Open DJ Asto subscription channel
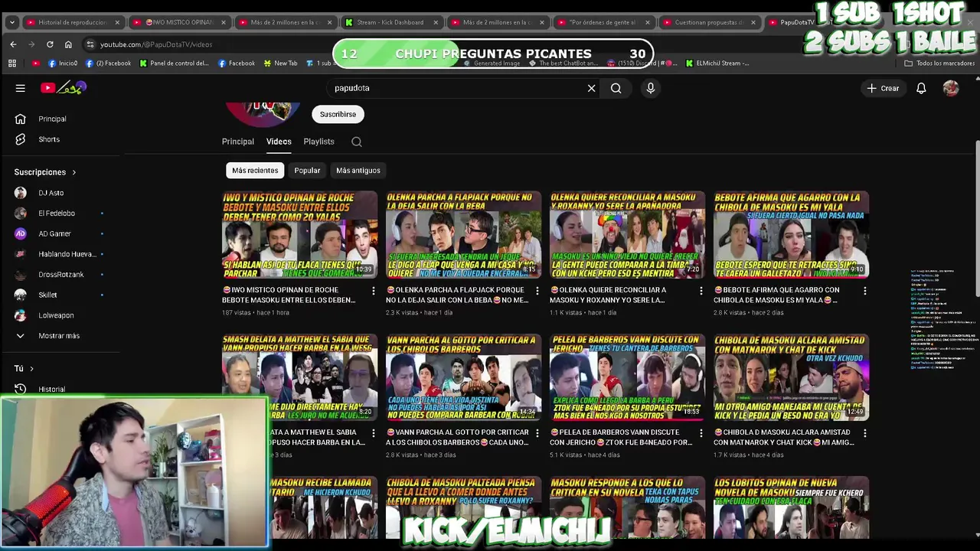This screenshot has height=551, width=980. click(x=51, y=193)
